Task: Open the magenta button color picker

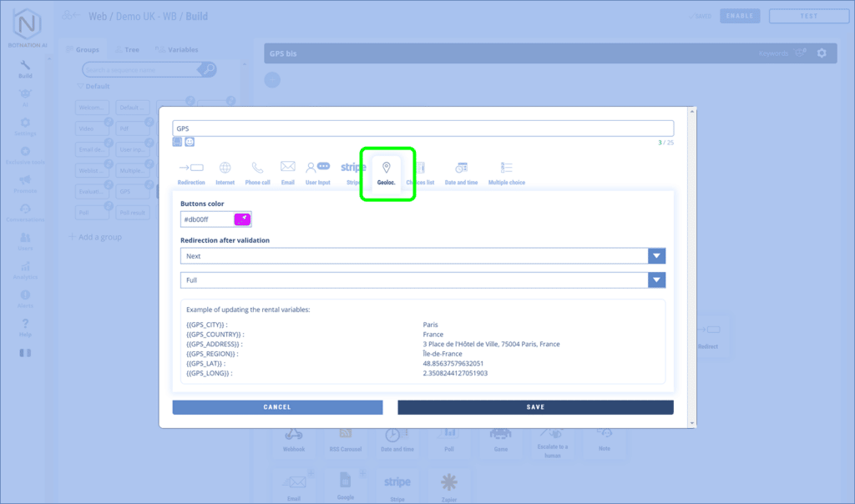Action: pyautogui.click(x=242, y=219)
